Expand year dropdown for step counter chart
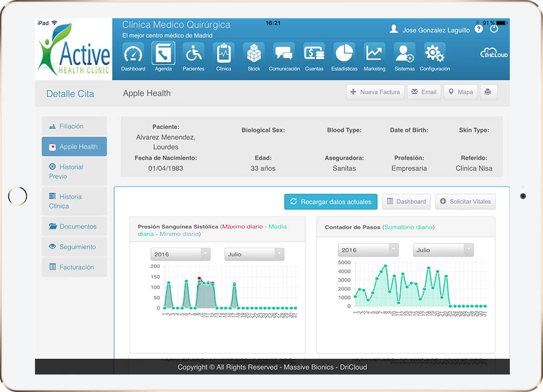This screenshot has height=392, width=543. coord(368,250)
